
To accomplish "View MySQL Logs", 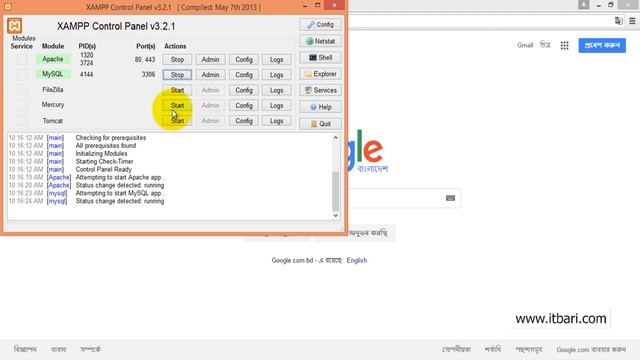I will tap(276, 75).
